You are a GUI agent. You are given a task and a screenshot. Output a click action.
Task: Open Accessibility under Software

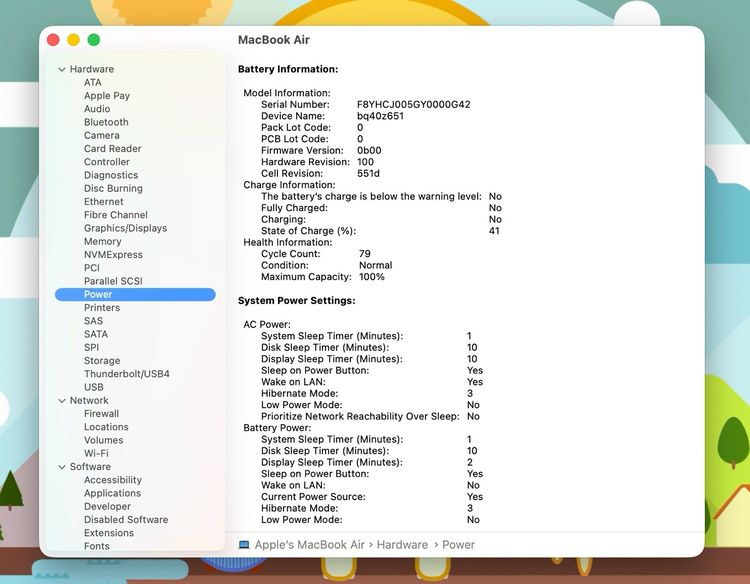click(113, 480)
